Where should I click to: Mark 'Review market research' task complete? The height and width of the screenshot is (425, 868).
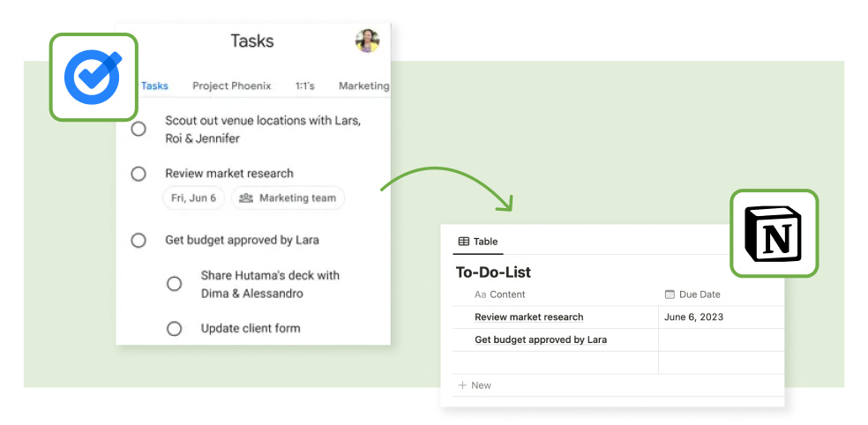pyautogui.click(x=138, y=174)
